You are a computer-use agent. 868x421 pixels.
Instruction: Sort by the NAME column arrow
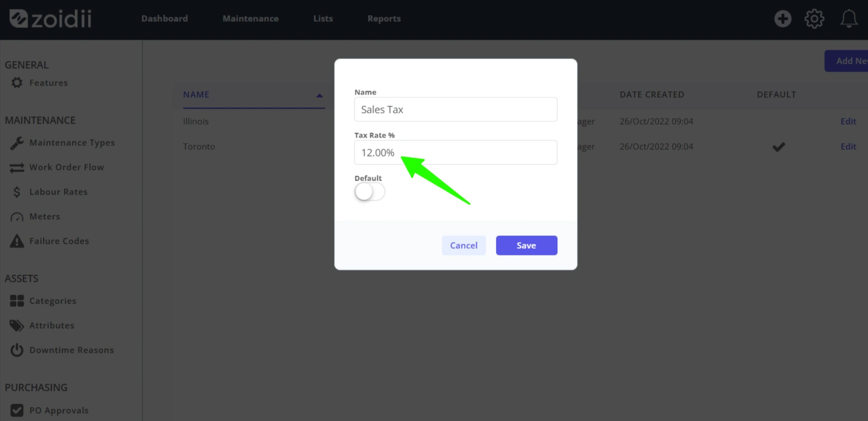319,96
